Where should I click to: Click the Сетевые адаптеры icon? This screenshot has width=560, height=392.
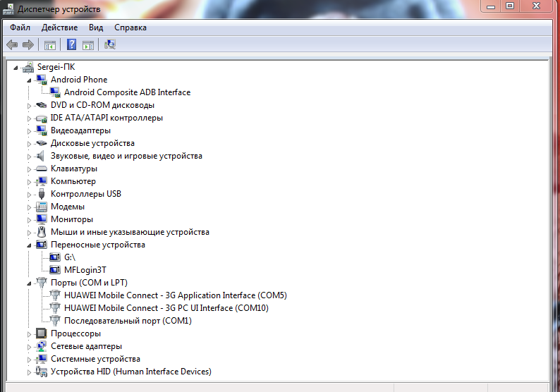coord(42,346)
